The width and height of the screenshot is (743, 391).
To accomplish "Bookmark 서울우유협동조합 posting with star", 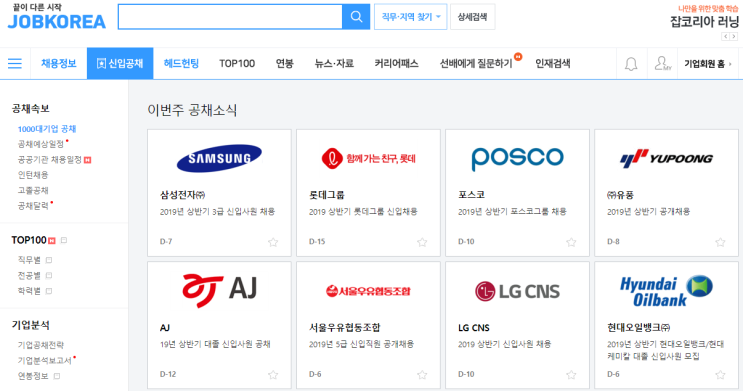I will pyautogui.click(x=422, y=375).
